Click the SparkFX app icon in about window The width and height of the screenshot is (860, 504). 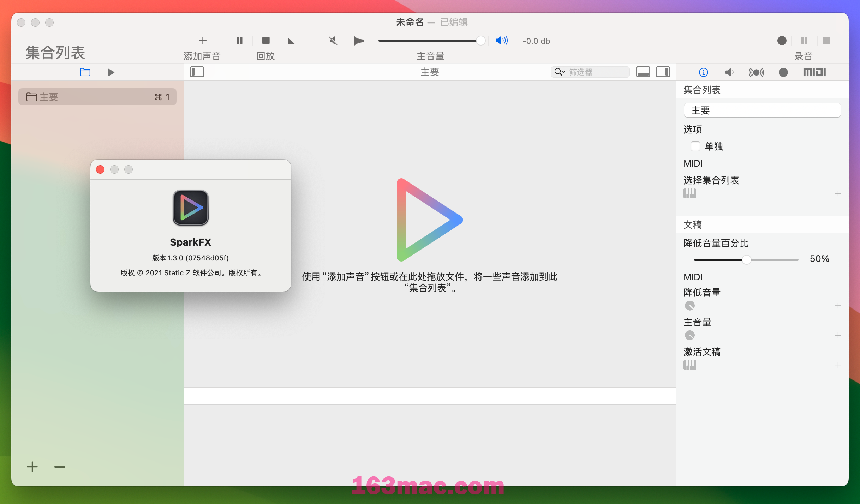[x=191, y=208]
